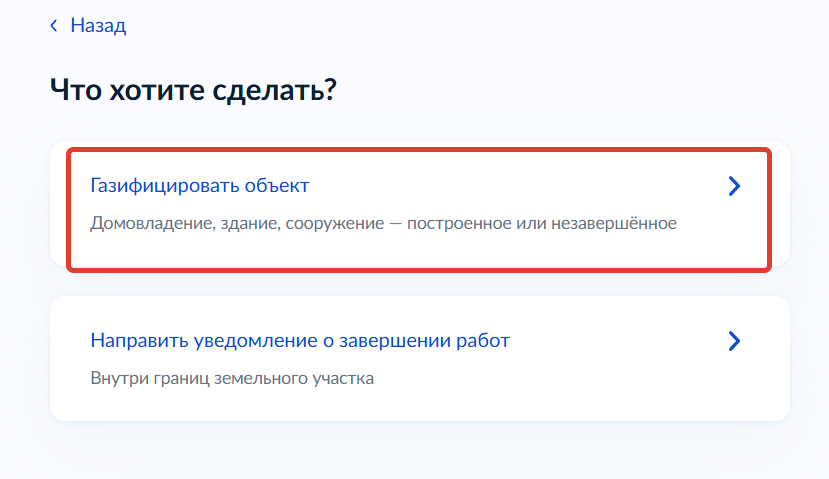Choose the card about notification of completed works
The height and width of the screenshot is (479, 829).
418,358
